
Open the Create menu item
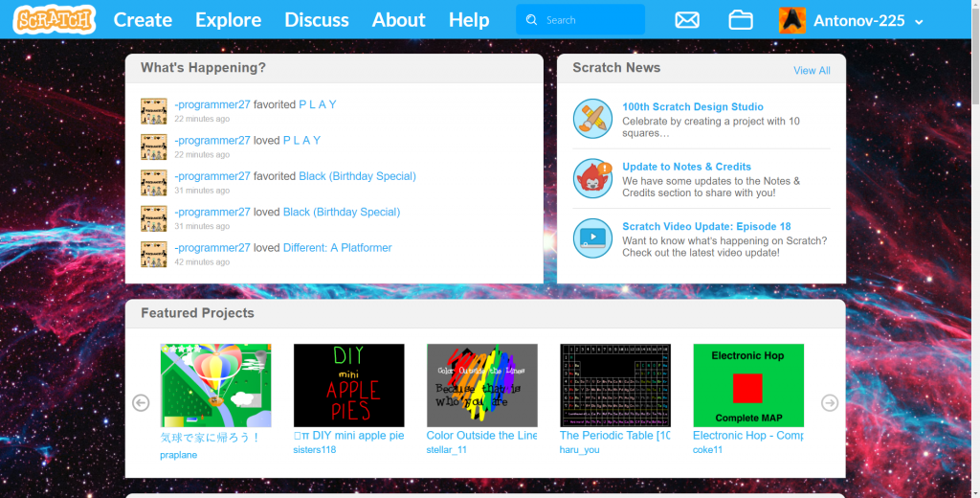[x=143, y=20]
